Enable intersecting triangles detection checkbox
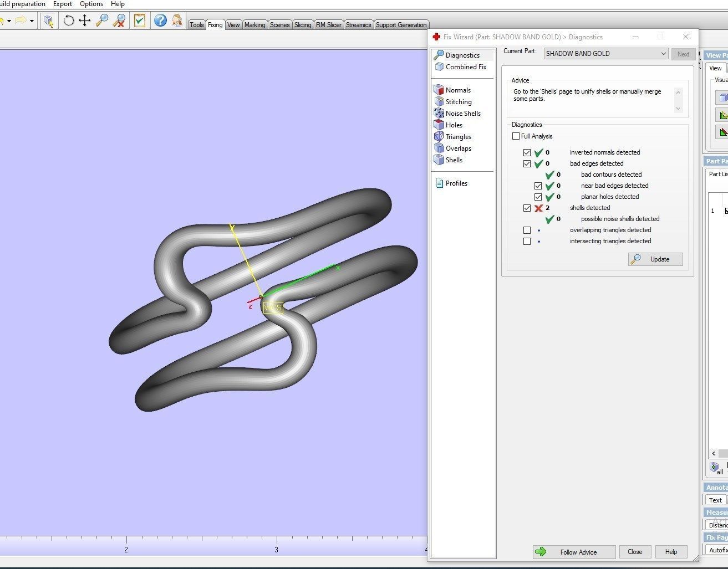This screenshot has height=569, width=728. pos(527,241)
